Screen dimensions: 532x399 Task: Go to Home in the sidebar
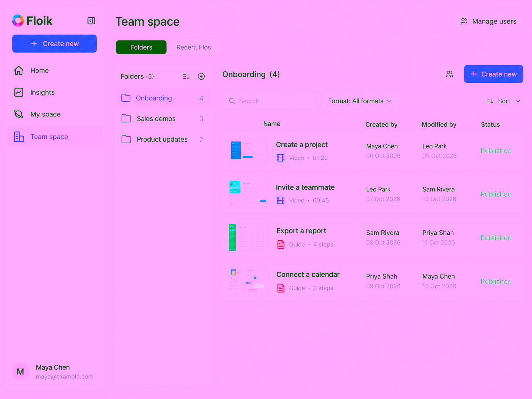(x=54, y=71)
